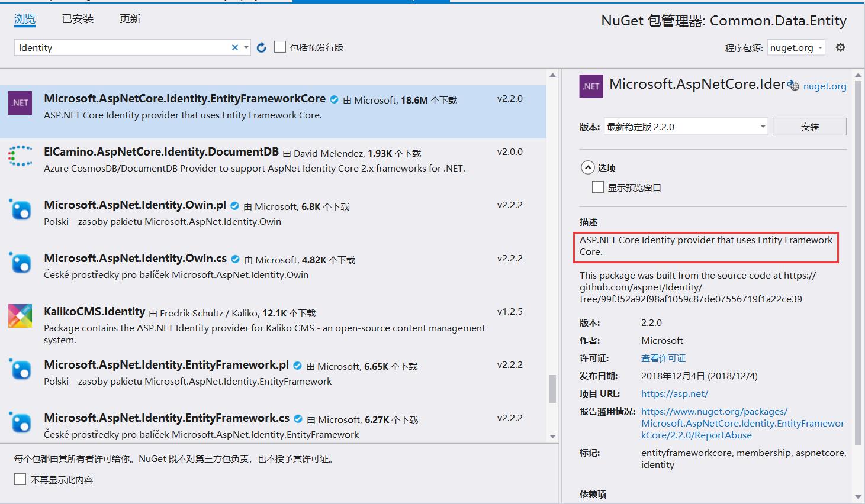Open the 版本 最新稳定版 2.2.0 dropdown
This screenshot has height=504, width=865.
(686, 127)
